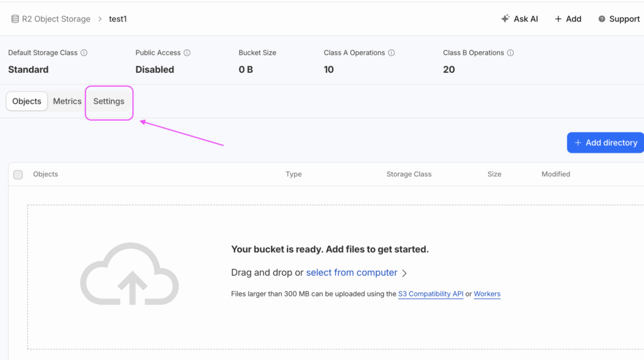Select the Objects tab
The width and height of the screenshot is (644, 360).
27,101
